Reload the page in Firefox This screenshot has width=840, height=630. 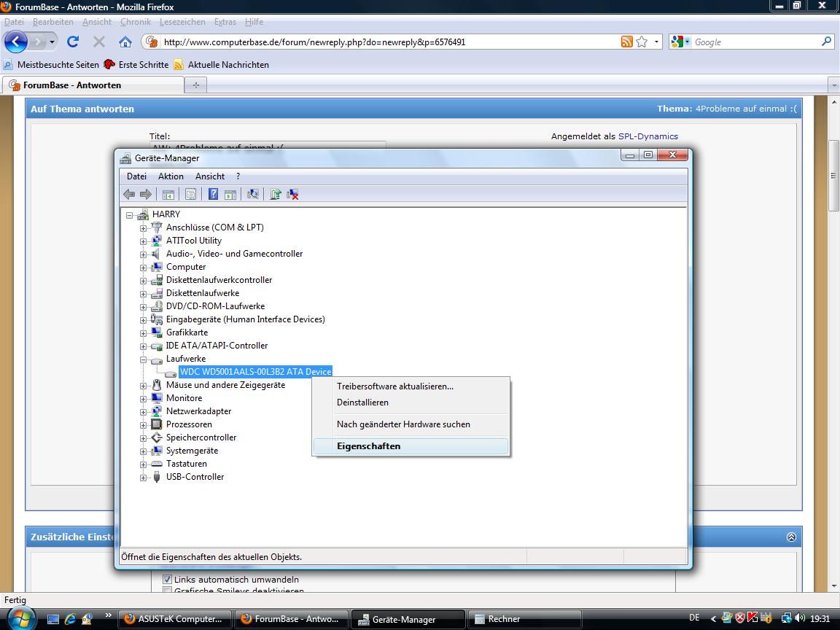(x=73, y=42)
